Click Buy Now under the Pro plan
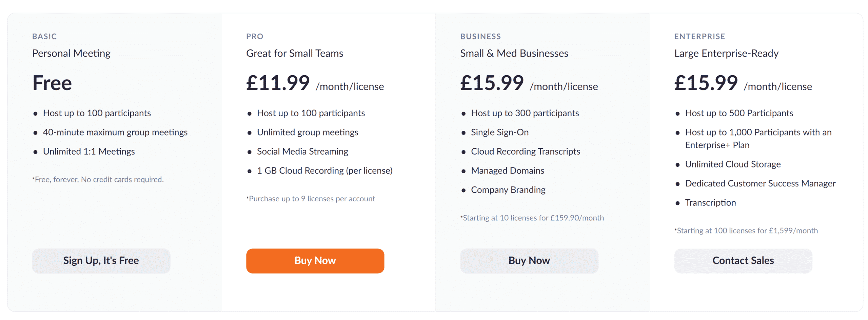 [x=315, y=260]
